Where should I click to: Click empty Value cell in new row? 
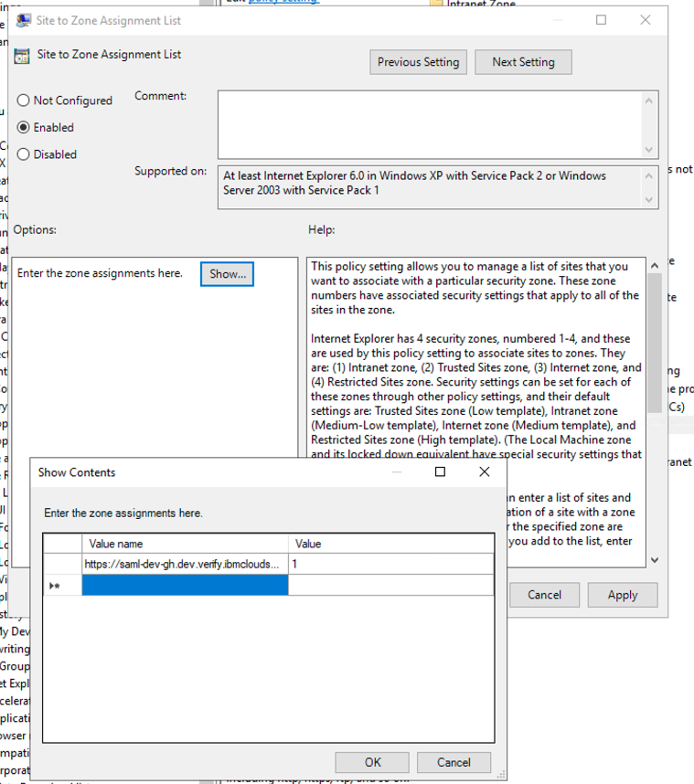click(x=391, y=585)
